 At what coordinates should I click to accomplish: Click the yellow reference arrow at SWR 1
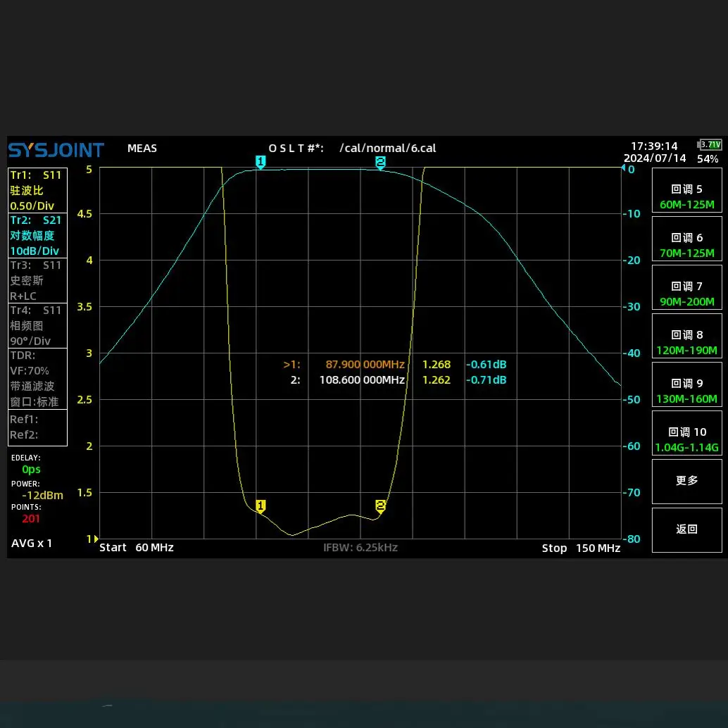96,539
